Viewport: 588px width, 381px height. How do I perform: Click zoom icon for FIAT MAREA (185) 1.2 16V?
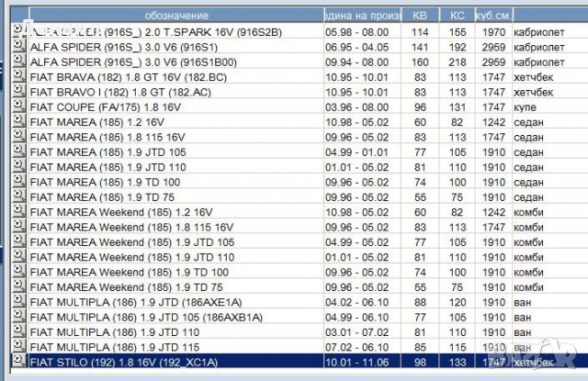(18, 122)
